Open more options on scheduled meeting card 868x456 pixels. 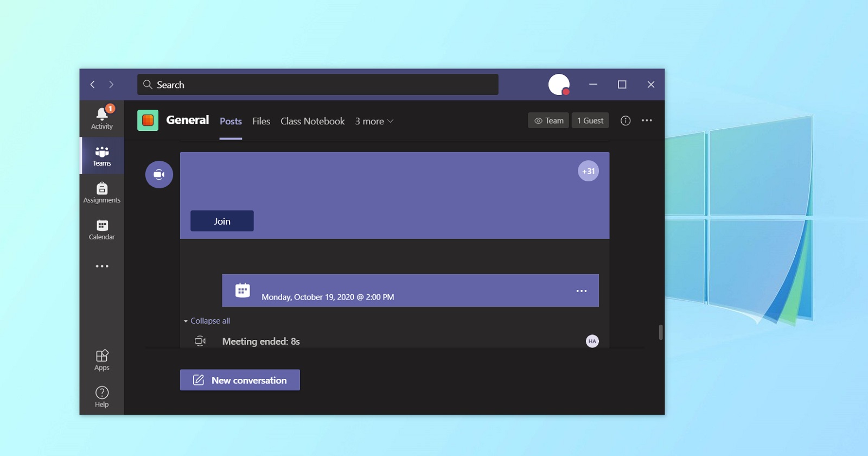click(582, 291)
